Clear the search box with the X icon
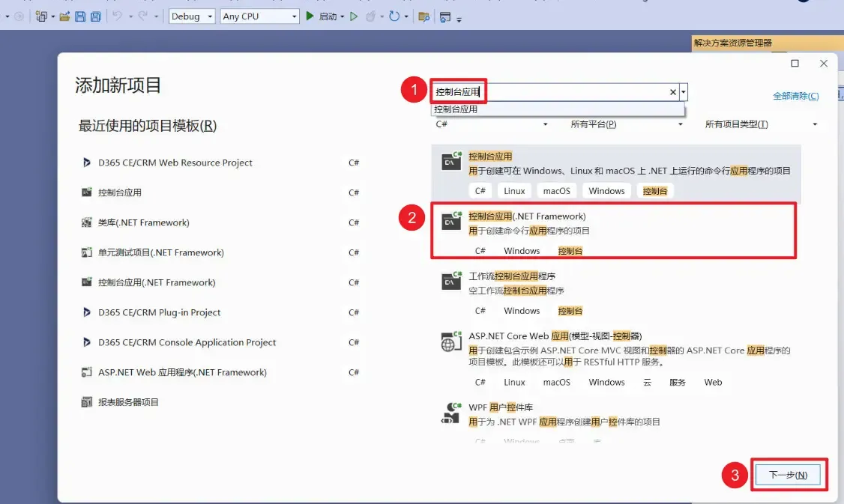This screenshot has height=504, width=844. (x=673, y=92)
